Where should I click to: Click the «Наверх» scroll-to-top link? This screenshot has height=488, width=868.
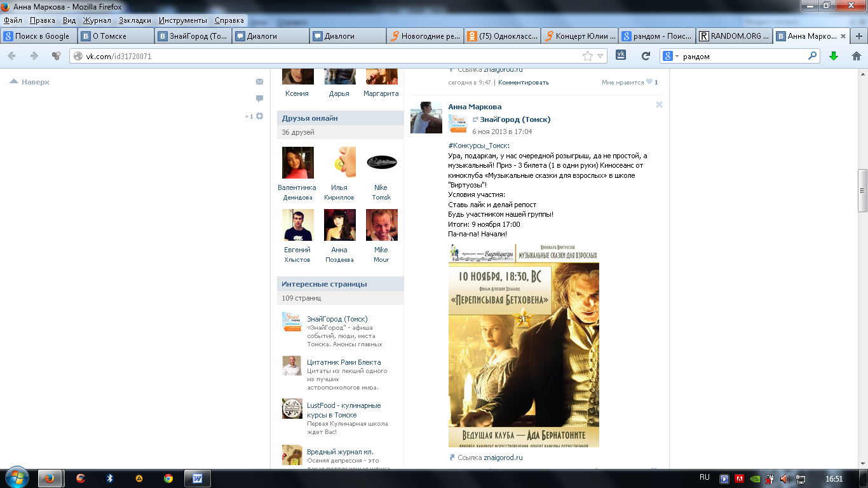point(30,82)
